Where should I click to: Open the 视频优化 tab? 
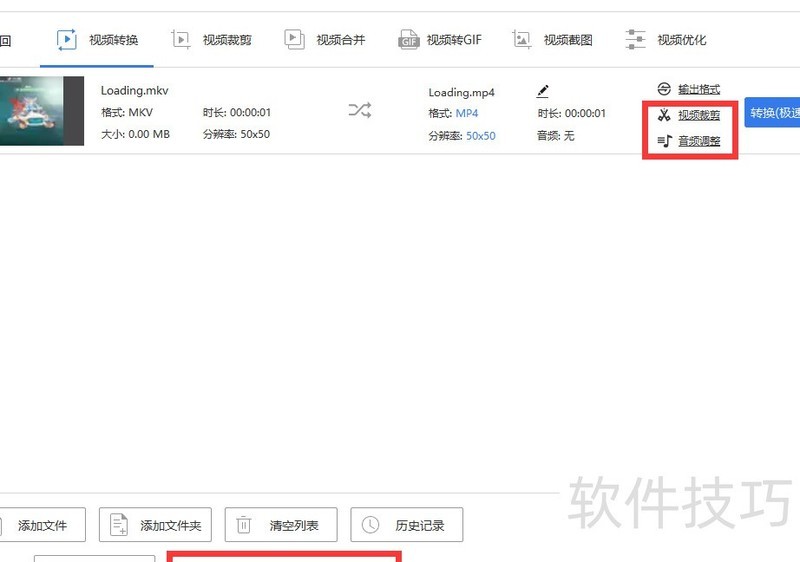coord(666,40)
